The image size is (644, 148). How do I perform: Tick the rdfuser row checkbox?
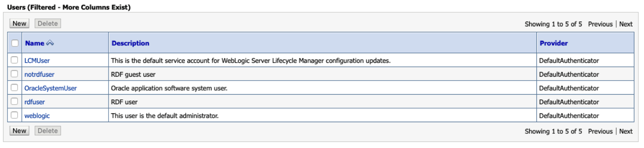click(14, 102)
